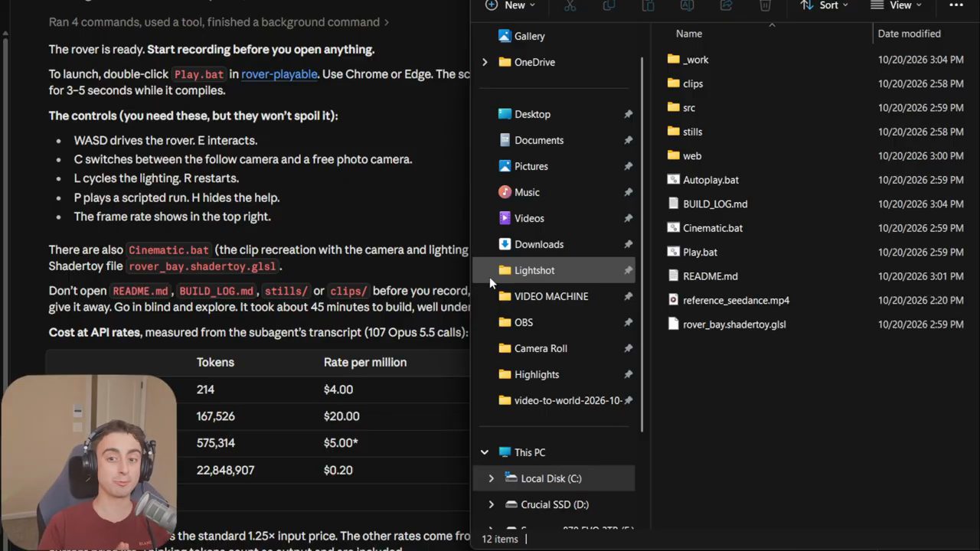Select the rover_bay.shadertoy.glsl file

(734, 324)
